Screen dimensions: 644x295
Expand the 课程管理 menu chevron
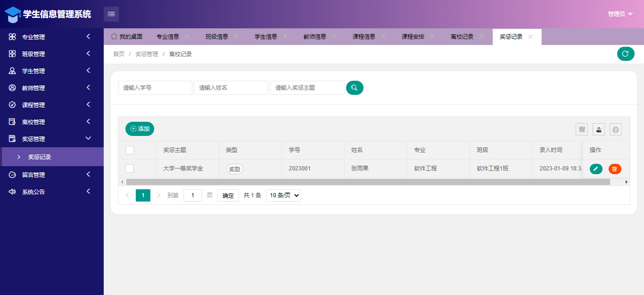(88, 105)
